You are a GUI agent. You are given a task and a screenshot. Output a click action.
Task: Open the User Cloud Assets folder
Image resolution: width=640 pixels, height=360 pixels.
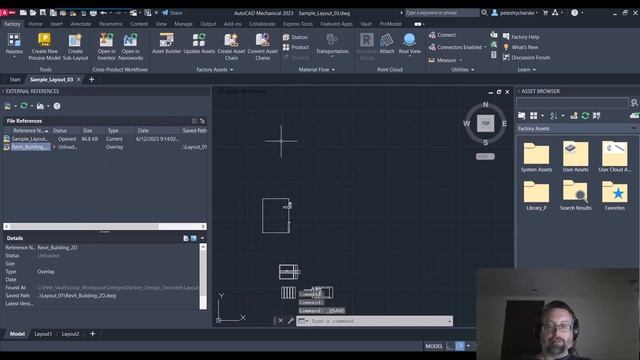(x=614, y=157)
